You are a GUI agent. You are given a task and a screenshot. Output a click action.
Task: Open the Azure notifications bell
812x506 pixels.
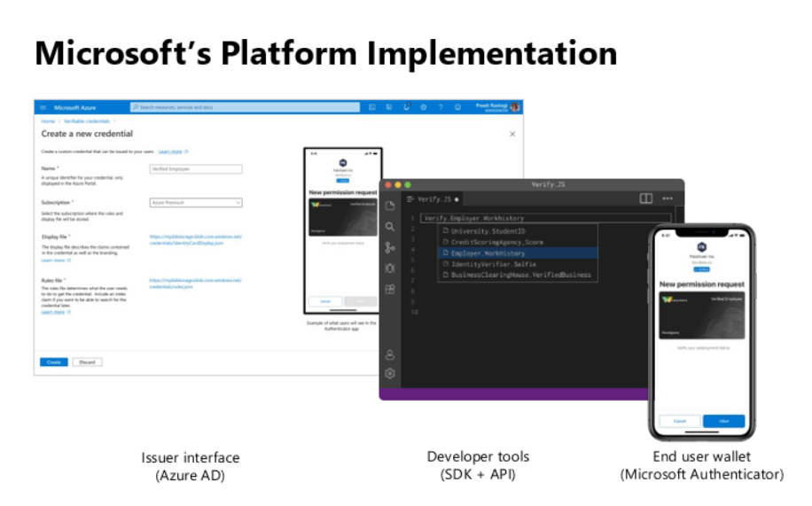pyautogui.click(x=406, y=107)
